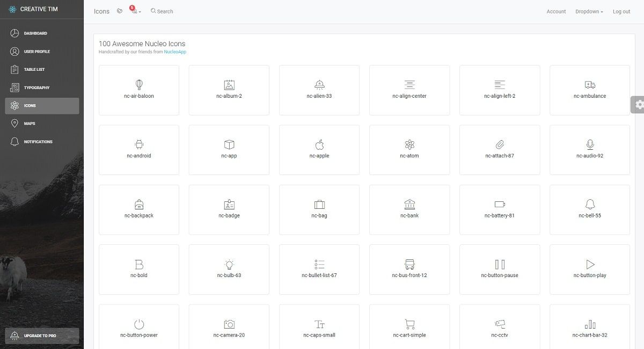Click the nc-camera-20 icon
The image size is (644, 349).
(x=229, y=324)
